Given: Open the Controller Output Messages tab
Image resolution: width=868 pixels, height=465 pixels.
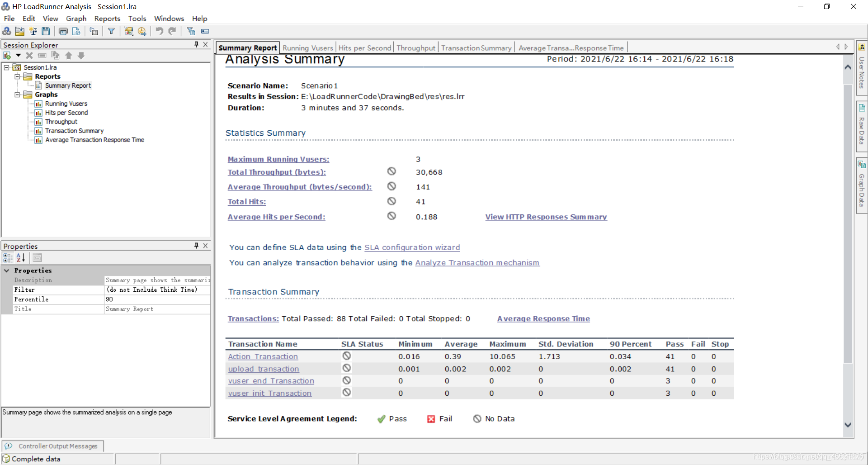Looking at the screenshot, I should tap(53, 446).
